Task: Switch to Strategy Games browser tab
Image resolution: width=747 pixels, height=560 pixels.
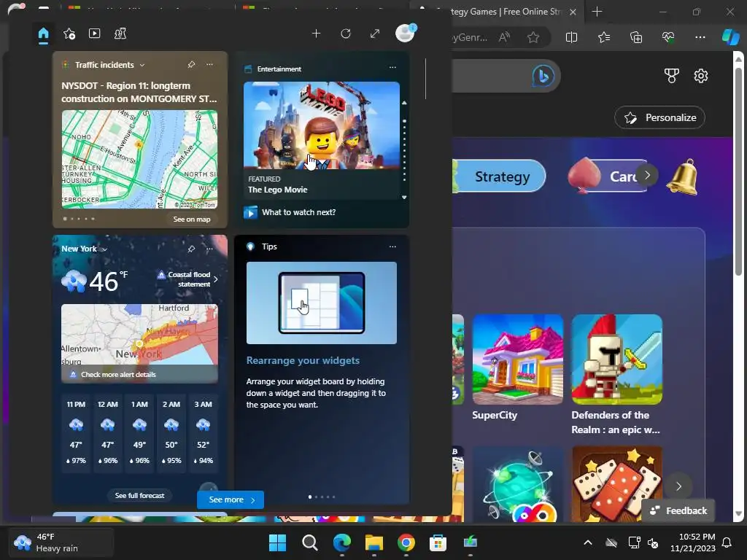Action: (498, 12)
